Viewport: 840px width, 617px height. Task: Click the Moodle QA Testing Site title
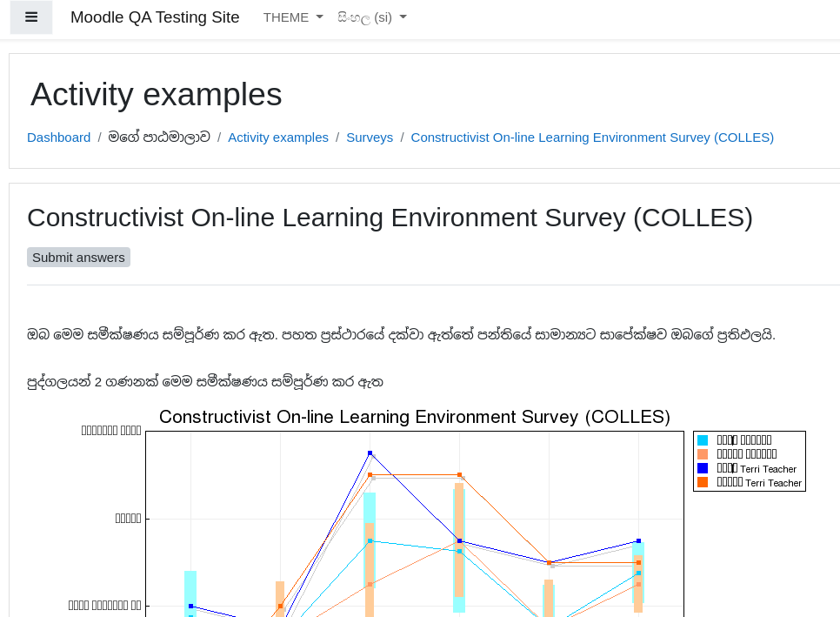[x=155, y=17]
